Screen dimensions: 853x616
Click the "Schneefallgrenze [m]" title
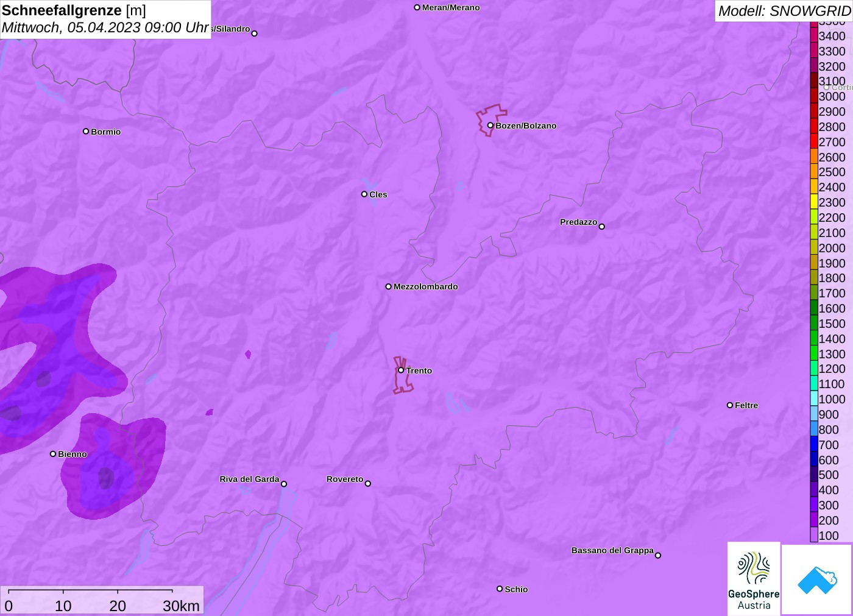tap(74, 10)
